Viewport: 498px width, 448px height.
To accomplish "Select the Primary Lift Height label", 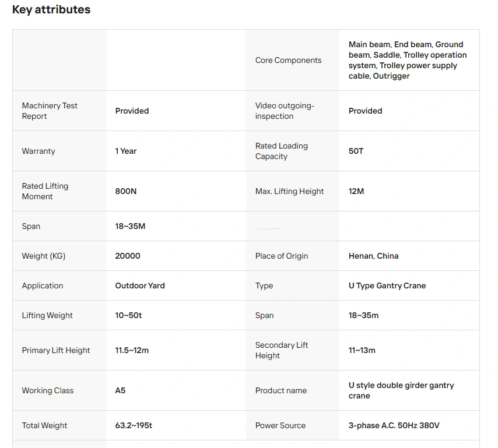I will tap(56, 350).
